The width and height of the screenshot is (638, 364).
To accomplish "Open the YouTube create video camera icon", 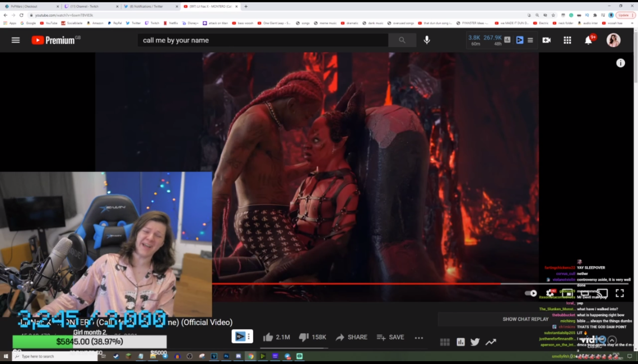I will point(547,40).
